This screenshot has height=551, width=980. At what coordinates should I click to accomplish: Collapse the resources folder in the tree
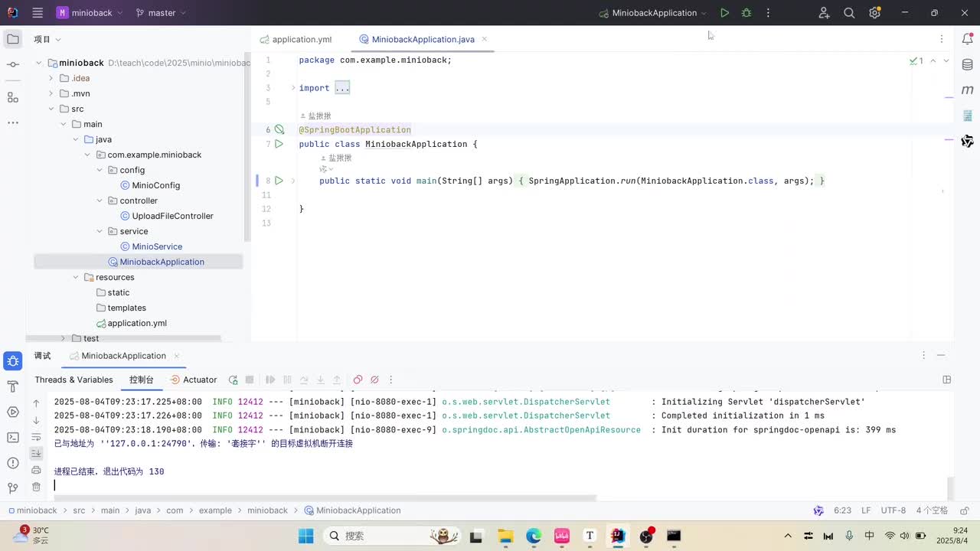click(x=76, y=277)
